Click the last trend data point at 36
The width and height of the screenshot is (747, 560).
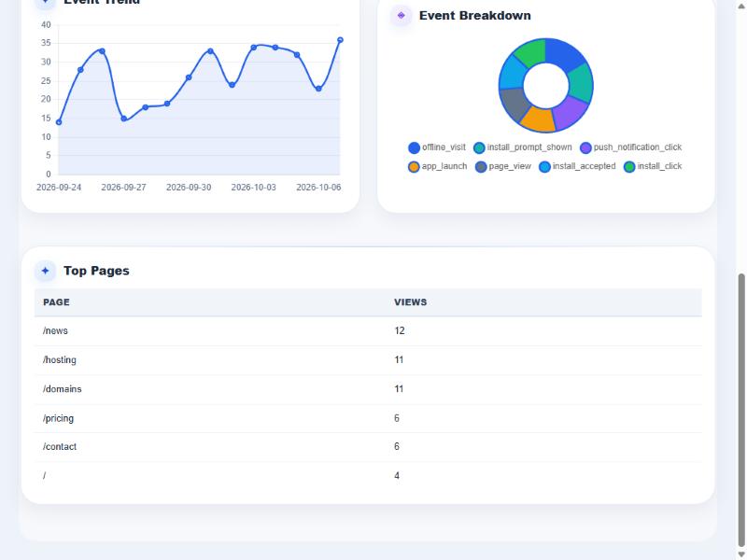[340, 40]
